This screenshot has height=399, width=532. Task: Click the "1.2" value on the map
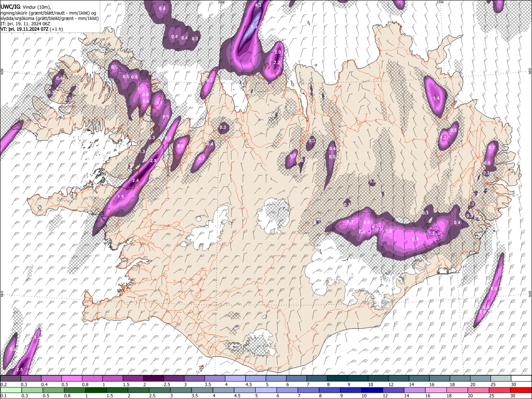[443, 138]
